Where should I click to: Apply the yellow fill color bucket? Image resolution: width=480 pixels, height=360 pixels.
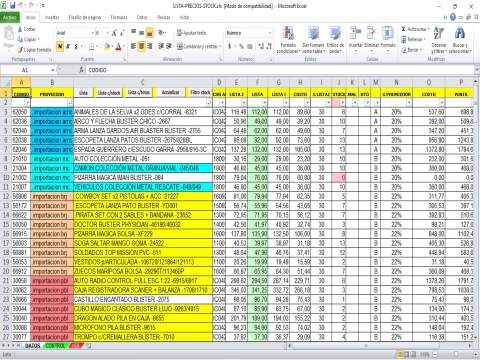107,46
